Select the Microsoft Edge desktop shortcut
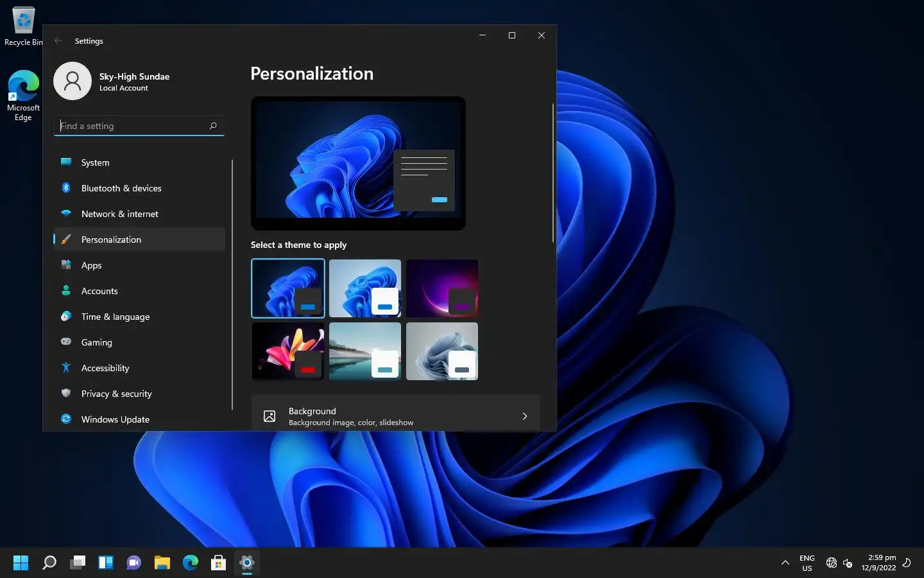924x578 pixels. pyautogui.click(x=23, y=96)
